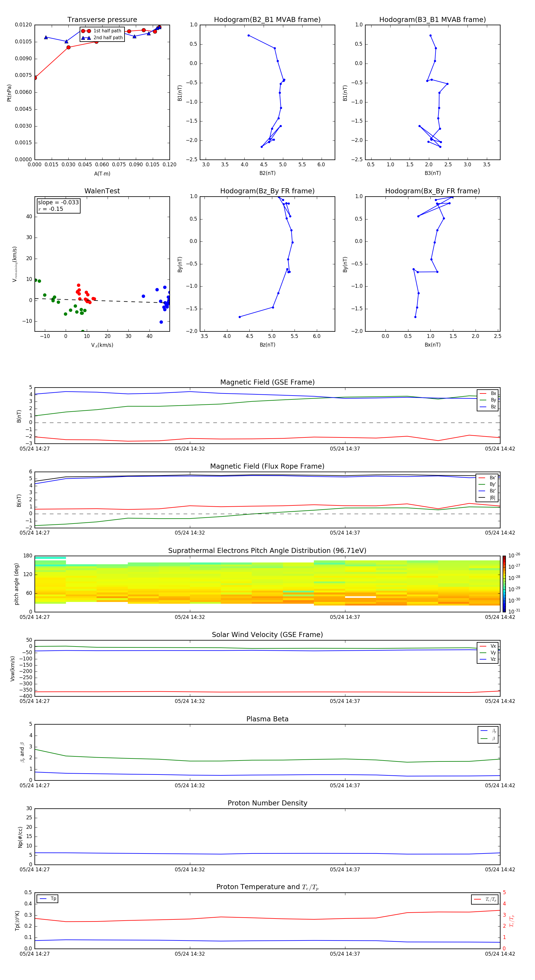Click the "10^-31" colorbar tick label
The width and height of the screenshot is (535, 980).
point(514,611)
